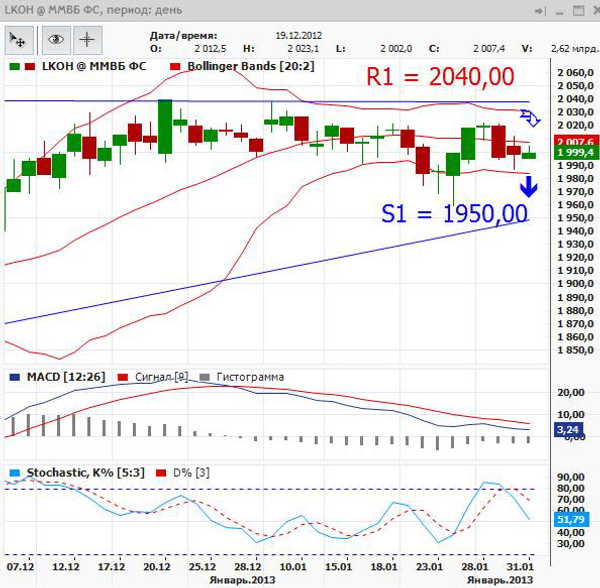The image size is (600, 588).
Task: Click the low price value 2 002,0
Action: pyautogui.click(x=396, y=49)
